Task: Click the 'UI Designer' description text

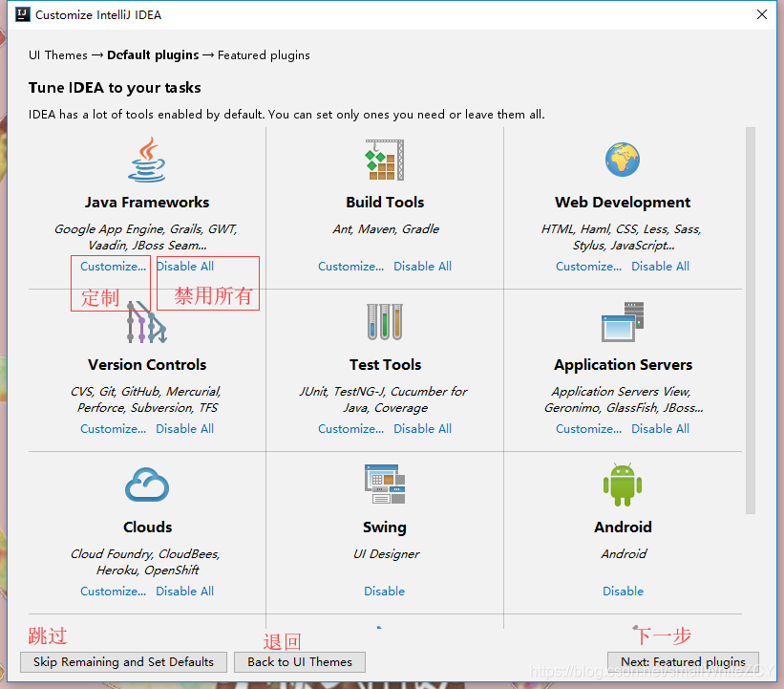Action: coord(387,554)
